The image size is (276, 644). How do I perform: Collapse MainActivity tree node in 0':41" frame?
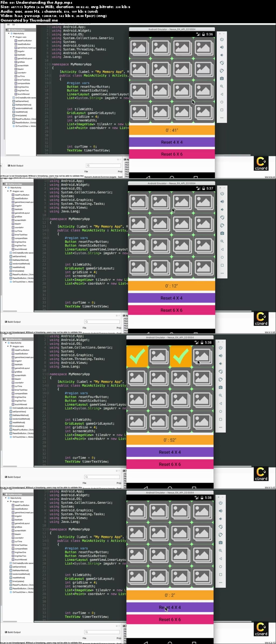9,33
